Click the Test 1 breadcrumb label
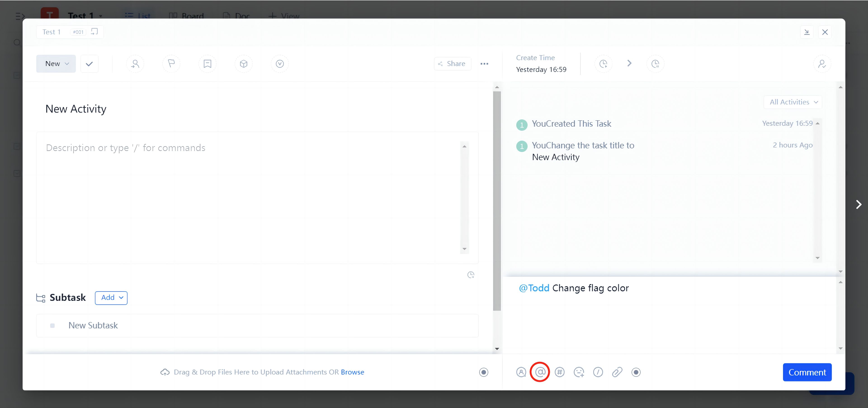 [x=52, y=32]
